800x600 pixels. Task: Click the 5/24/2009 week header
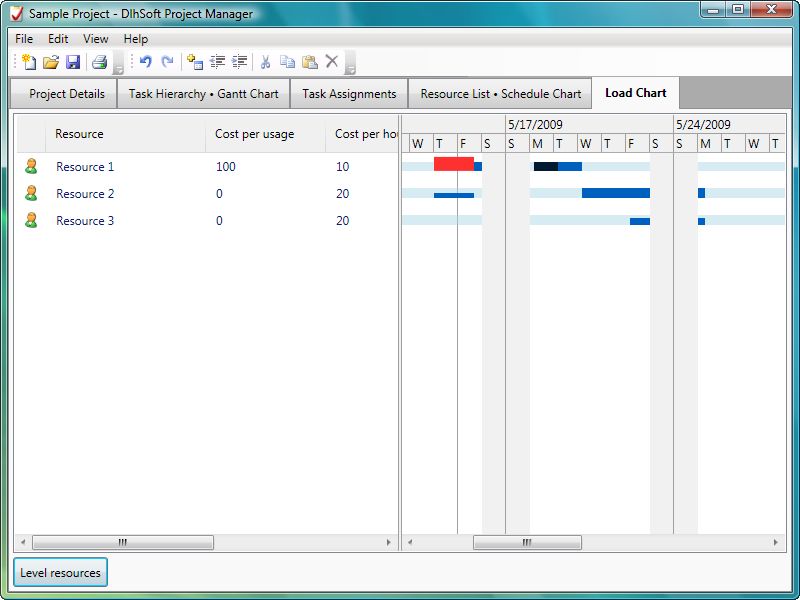(730, 124)
